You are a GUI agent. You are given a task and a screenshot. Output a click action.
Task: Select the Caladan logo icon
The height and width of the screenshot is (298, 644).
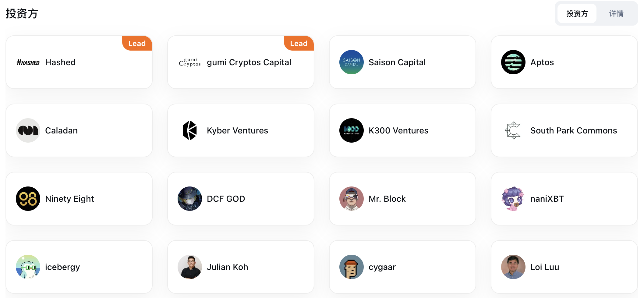pyautogui.click(x=28, y=130)
